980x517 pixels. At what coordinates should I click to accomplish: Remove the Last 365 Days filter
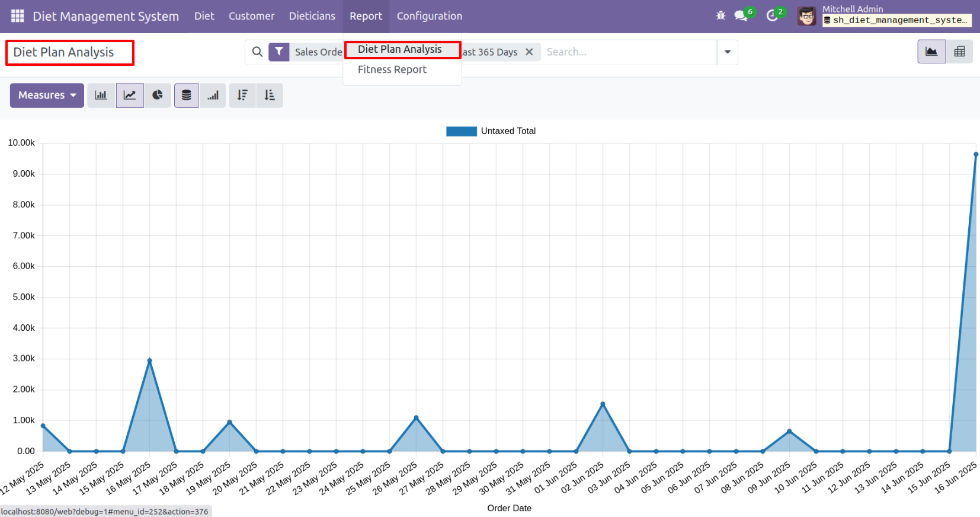pos(529,52)
